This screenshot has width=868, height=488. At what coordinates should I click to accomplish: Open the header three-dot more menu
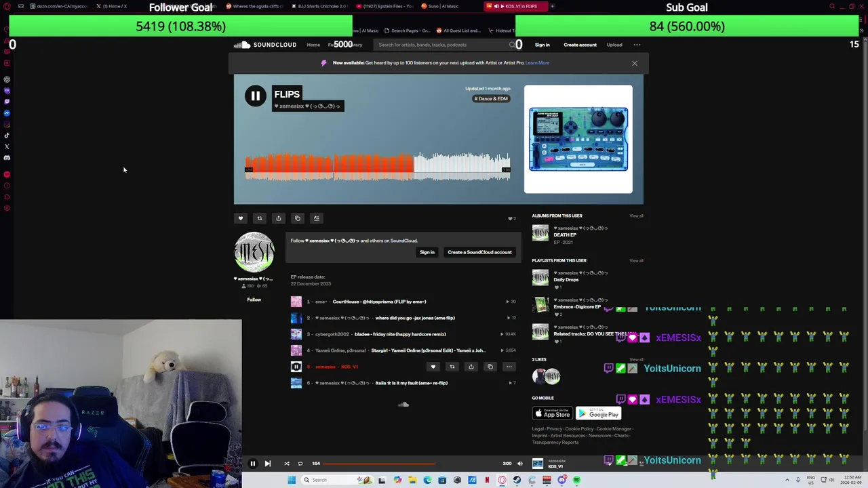click(637, 45)
